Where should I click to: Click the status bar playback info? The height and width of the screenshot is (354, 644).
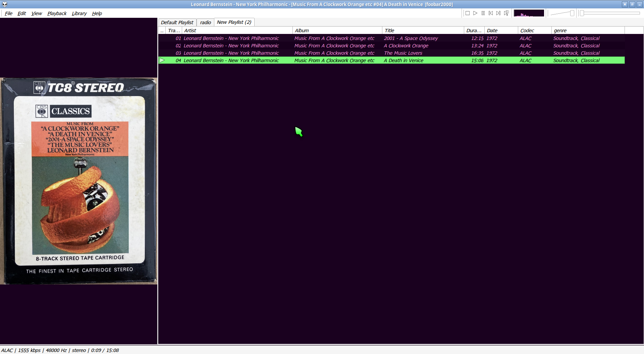click(60, 350)
